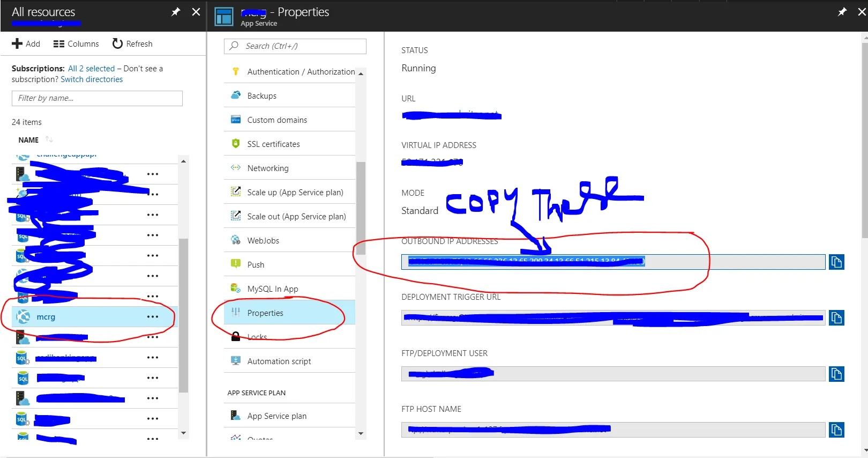Click the Custom domains icon

[x=236, y=120]
